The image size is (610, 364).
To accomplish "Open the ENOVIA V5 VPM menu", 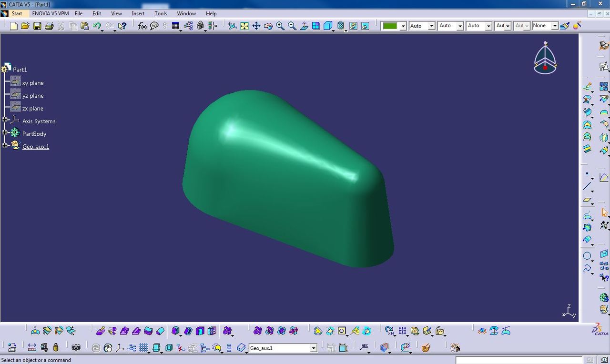I will coord(51,13).
